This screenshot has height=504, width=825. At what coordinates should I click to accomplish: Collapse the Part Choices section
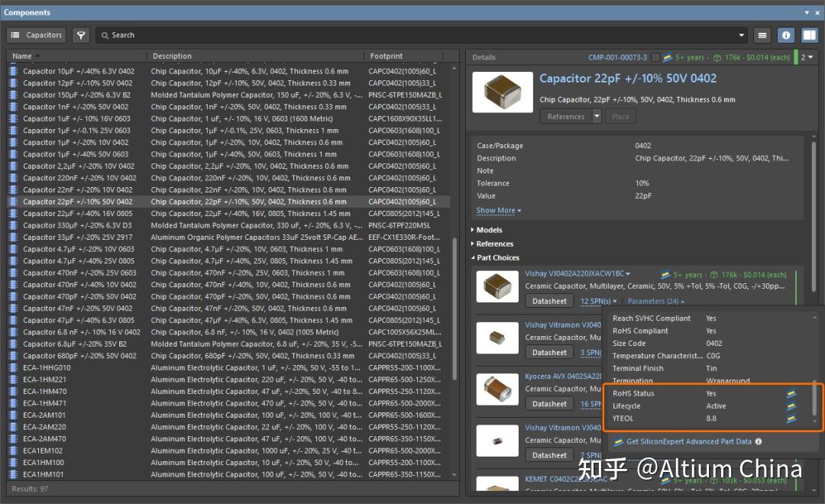click(x=495, y=258)
